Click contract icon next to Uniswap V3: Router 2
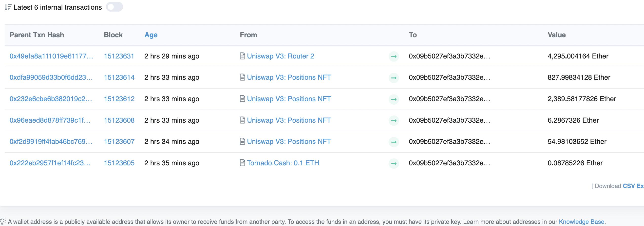 [x=242, y=56]
